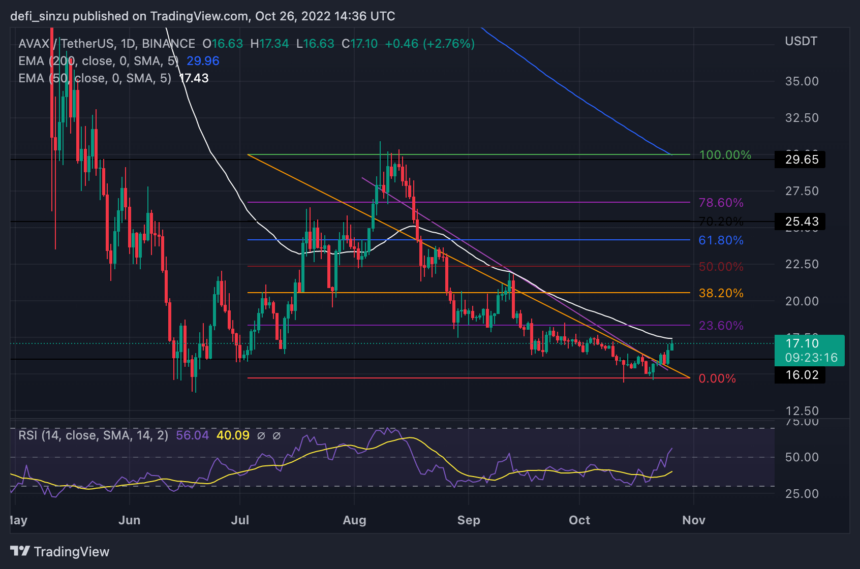Click the 0.00% Fibonacci level label

pos(717,379)
